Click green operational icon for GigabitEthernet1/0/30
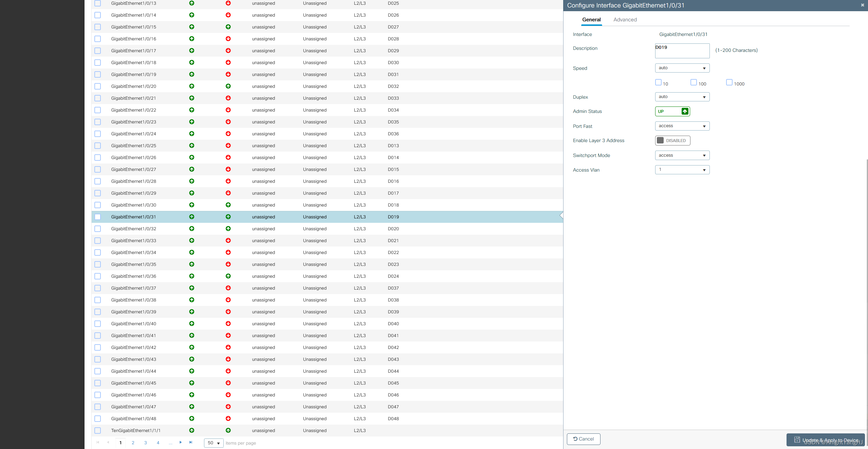 228,205
